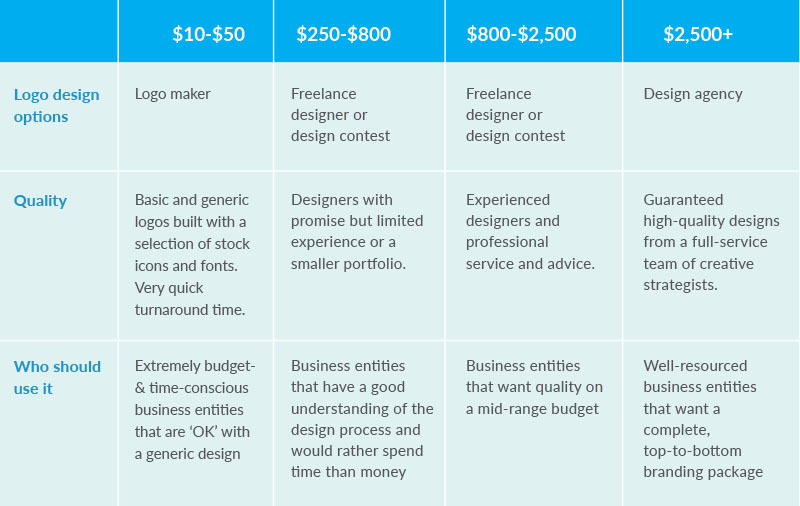
Task: Select 'Experienced designers and professional service' cell
Action: [x=530, y=232]
